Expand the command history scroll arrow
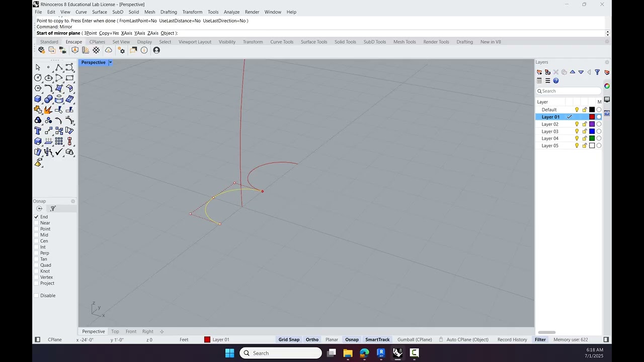 pyautogui.click(x=607, y=33)
